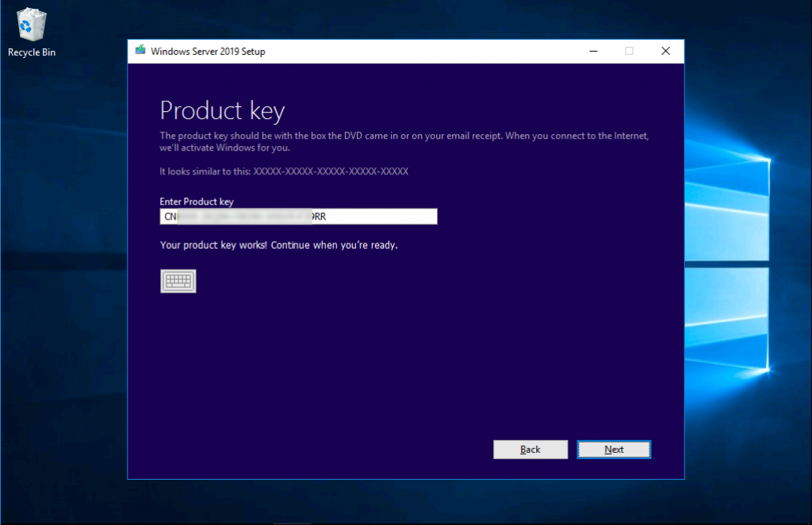Click the product key confirmation message
Image resolution: width=812 pixels, height=525 pixels.
(x=279, y=245)
